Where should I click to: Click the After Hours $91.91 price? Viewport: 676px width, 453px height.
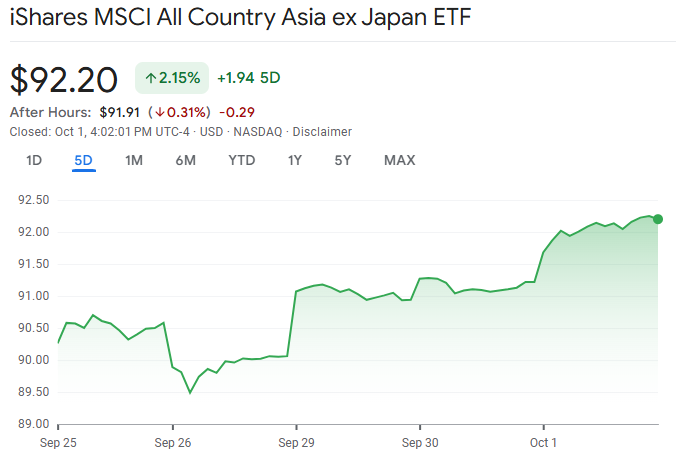coord(120,112)
